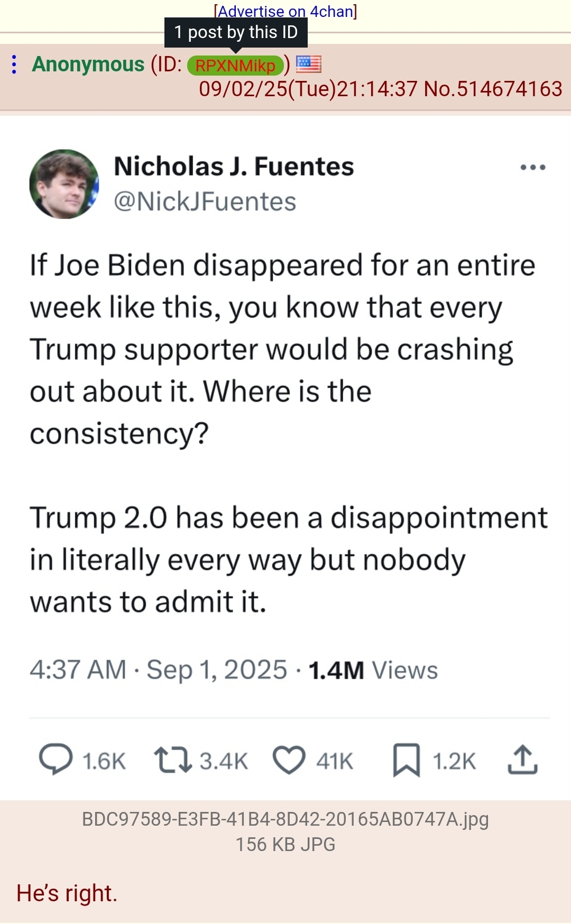This screenshot has height=924, width=571.
Task: Click the Advertise on 4chan link
Action: point(285,11)
